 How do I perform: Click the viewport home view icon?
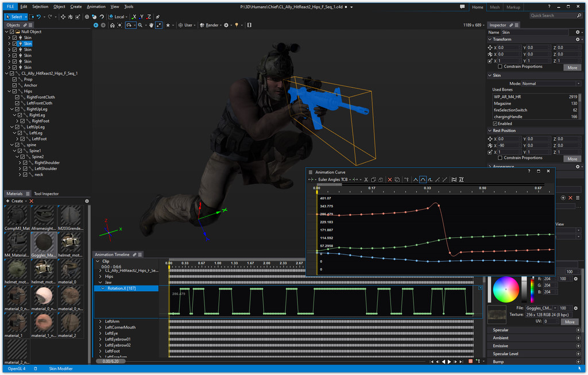click(113, 25)
